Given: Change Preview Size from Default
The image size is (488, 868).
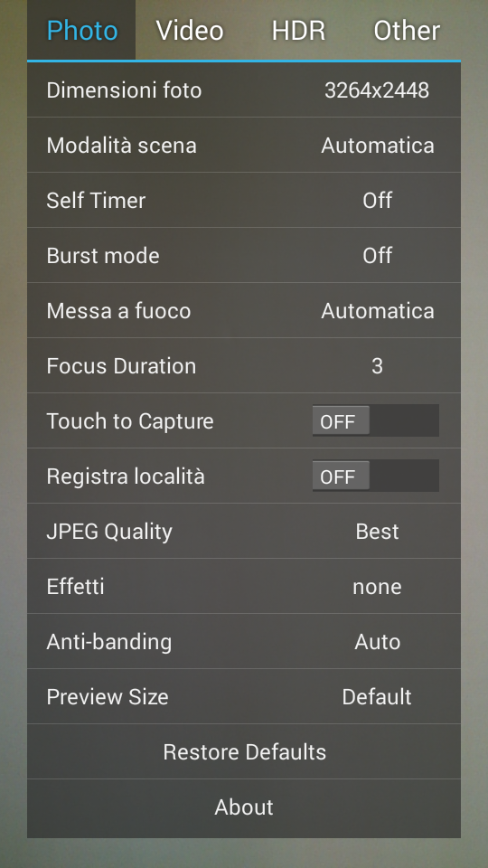Looking at the screenshot, I should tap(244, 696).
